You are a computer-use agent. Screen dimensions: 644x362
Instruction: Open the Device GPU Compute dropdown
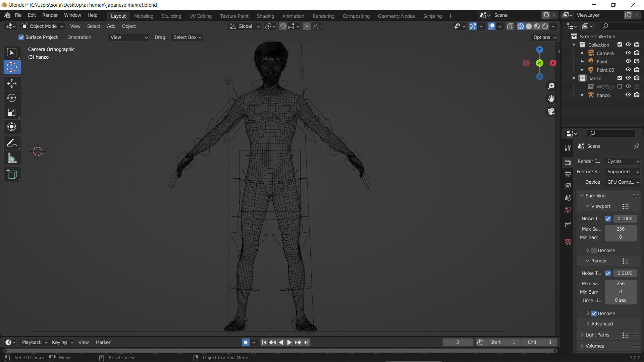pyautogui.click(x=623, y=182)
